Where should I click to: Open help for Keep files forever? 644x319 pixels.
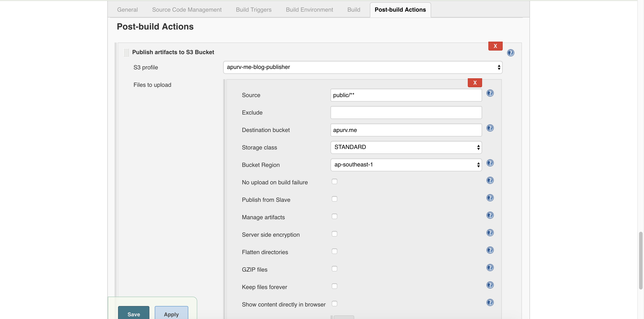pyautogui.click(x=490, y=285)
